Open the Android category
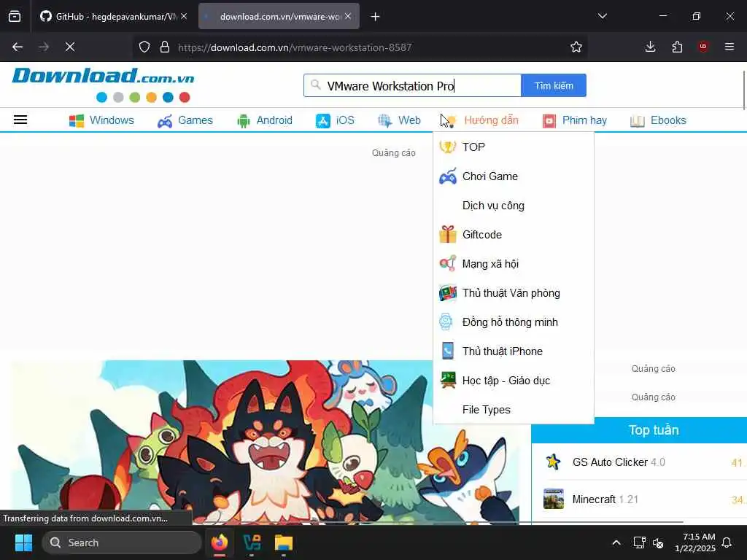This screenshot has height=560, width=747. [x=265, y=120]
